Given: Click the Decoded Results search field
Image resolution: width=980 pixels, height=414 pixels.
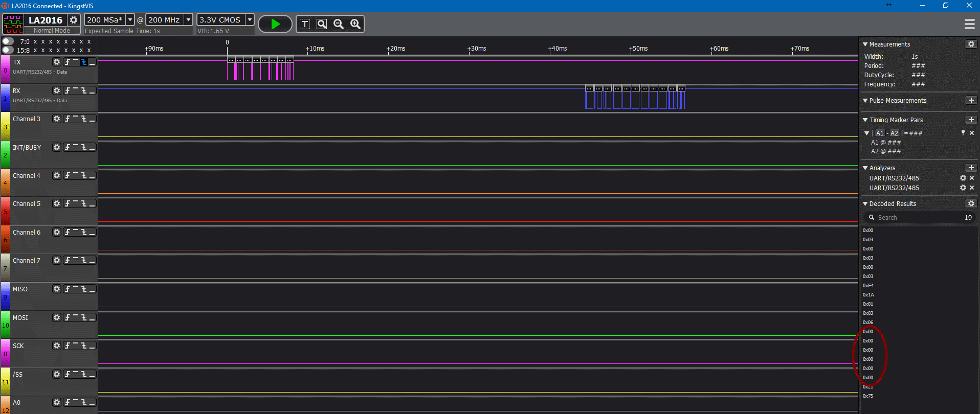Looking at the screenshot, I should click(x=919, y=218).
